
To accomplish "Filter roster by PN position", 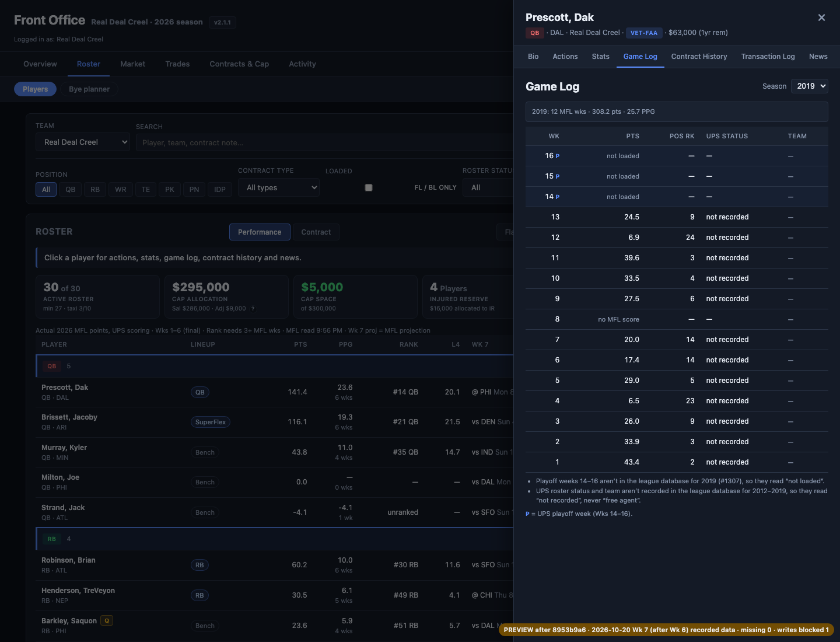I will pyautogui.click(x=194, y=189).
